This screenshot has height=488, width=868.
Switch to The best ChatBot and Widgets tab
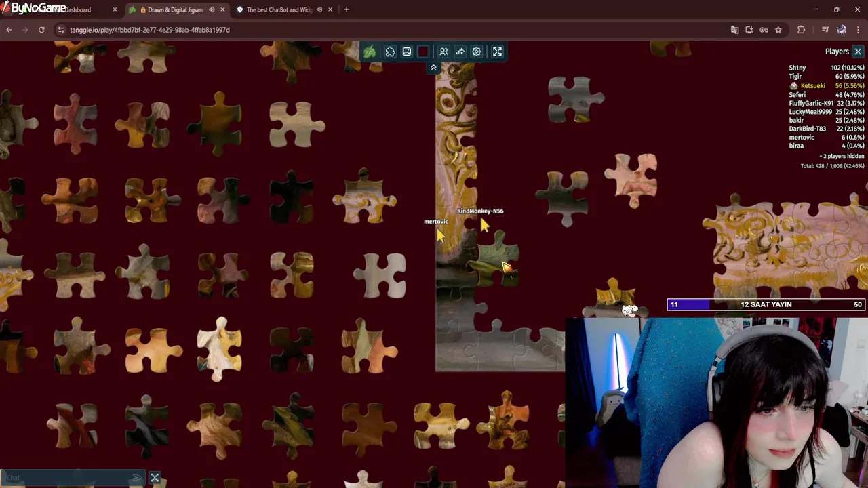pyautogui.click(x=285, y=9)
